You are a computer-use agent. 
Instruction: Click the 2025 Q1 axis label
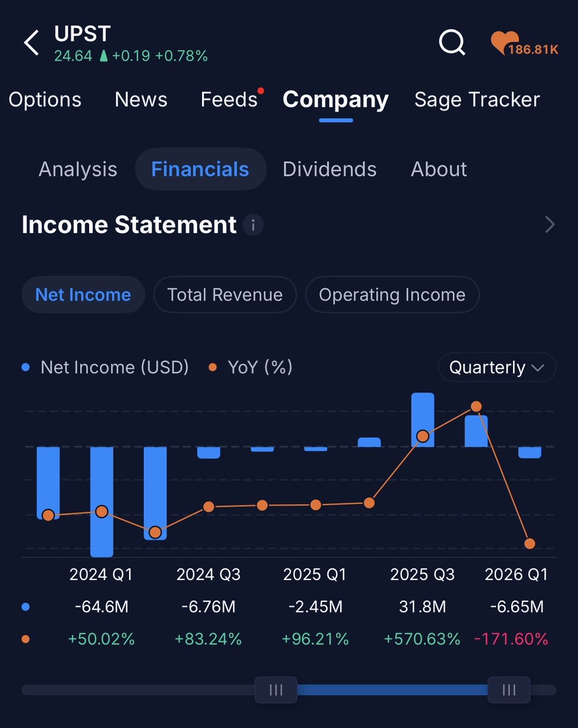tap(315, 575)
